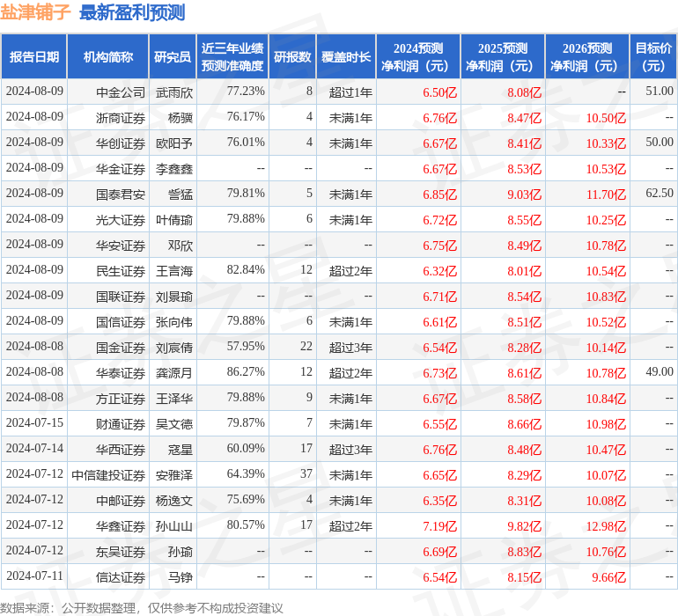Select the 2026预测净利润 column header
The height and width of the screenshot is (616, 678).
tap(587, 56)
